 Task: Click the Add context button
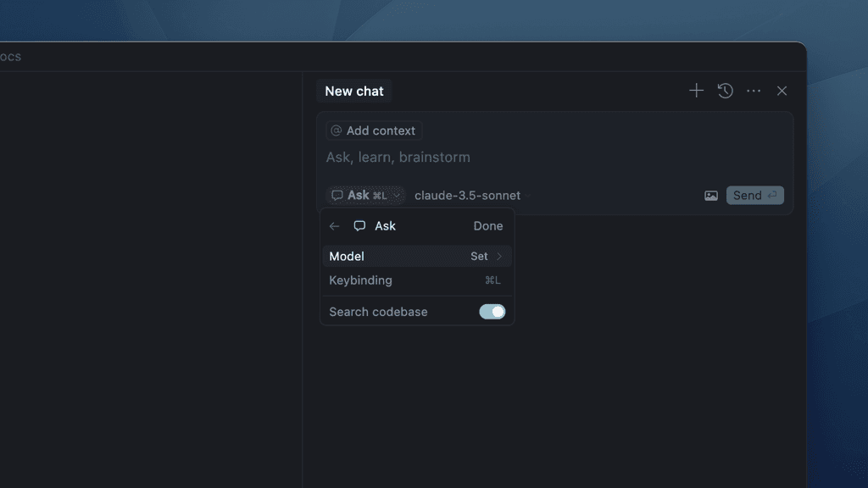pyautogui.click(x=373, y=130)
